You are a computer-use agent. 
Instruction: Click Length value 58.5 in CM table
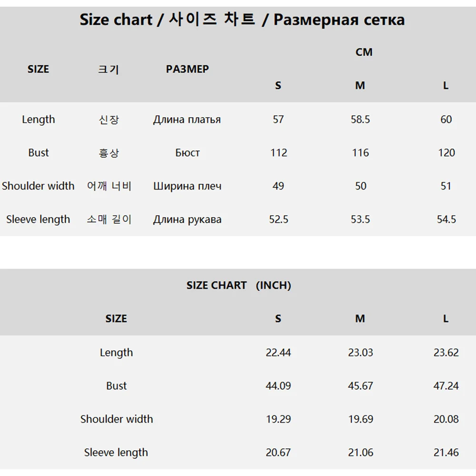coord(360,119)
